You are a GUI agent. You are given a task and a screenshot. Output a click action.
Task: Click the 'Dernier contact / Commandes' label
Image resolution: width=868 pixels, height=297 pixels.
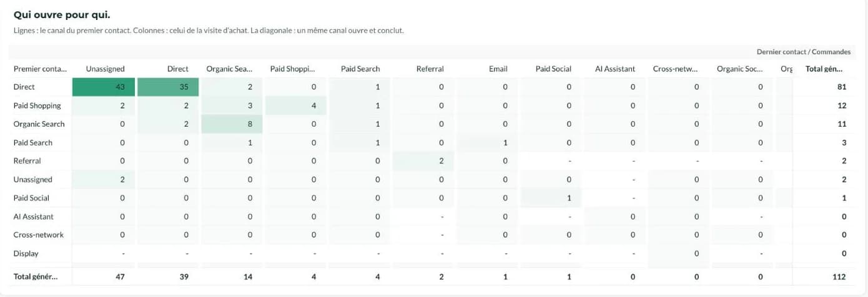point(804,52)
